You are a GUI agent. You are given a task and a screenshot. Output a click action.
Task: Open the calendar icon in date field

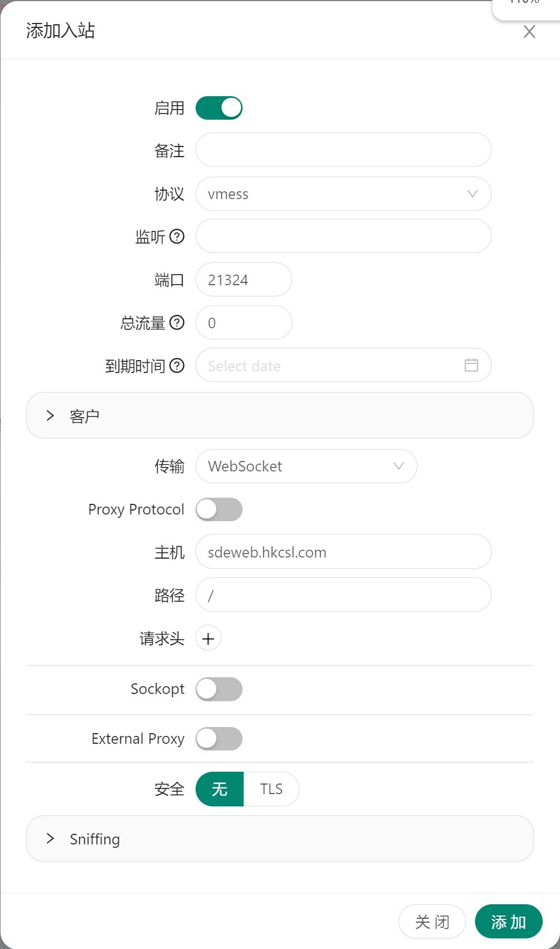[471, 365]
